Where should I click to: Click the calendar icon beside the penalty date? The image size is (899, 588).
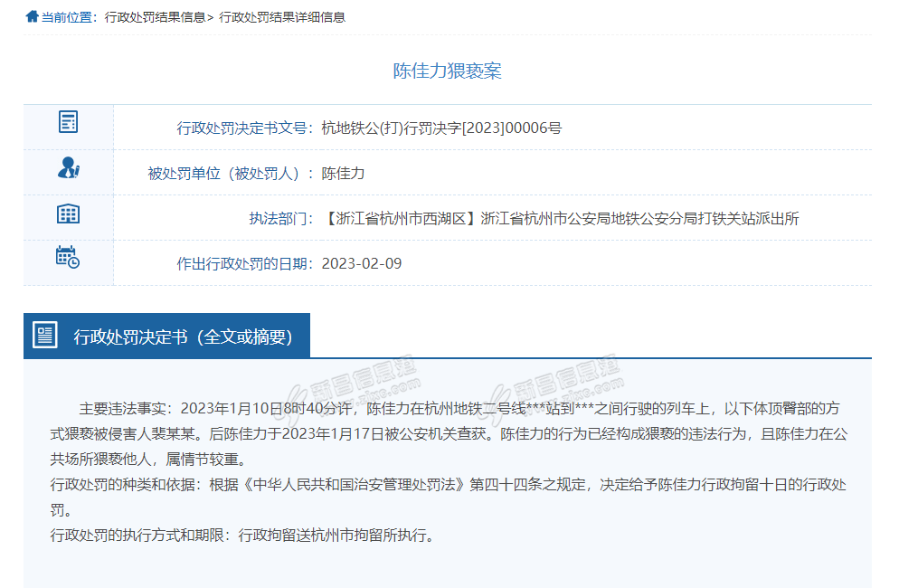[68, 257]
